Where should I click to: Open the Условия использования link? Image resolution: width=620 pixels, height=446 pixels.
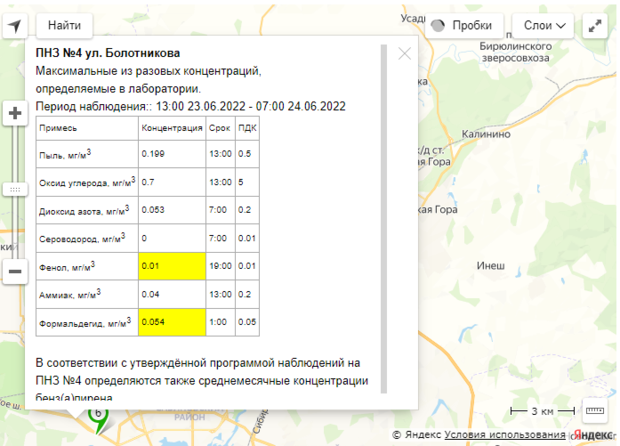pos(503,435)
